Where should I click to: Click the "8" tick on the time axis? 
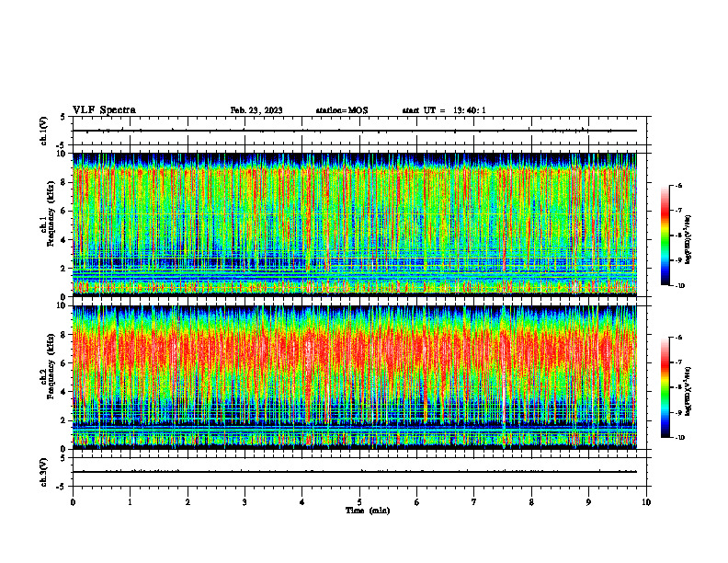(x=531, y=502)
